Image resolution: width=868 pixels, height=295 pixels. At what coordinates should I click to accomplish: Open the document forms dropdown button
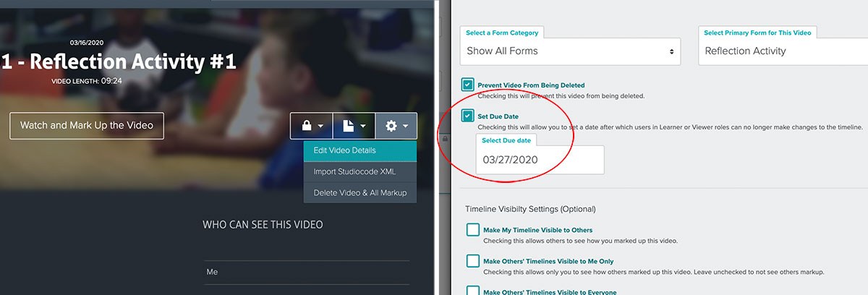click(x=354, y=126)
